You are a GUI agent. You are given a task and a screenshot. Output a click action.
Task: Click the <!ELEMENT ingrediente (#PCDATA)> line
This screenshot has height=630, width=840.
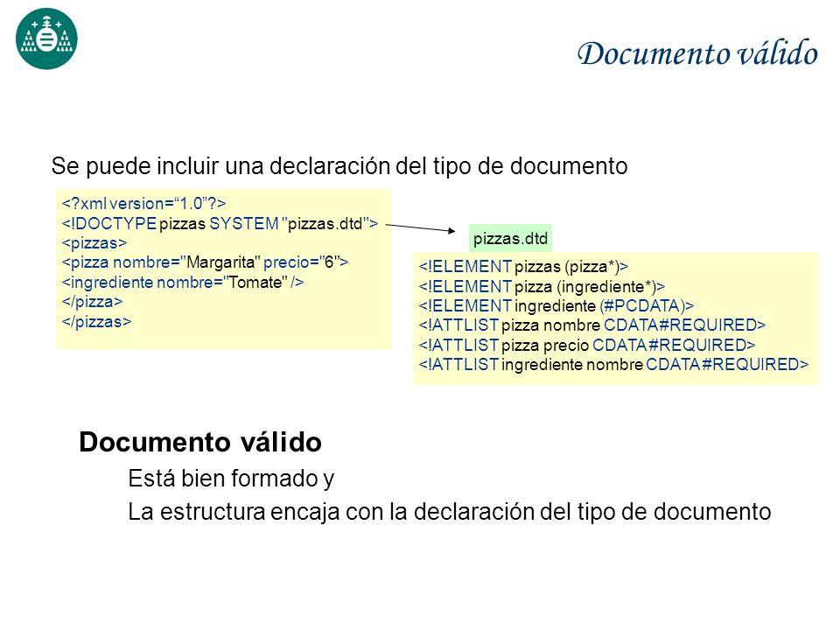(x=556, y=306)
